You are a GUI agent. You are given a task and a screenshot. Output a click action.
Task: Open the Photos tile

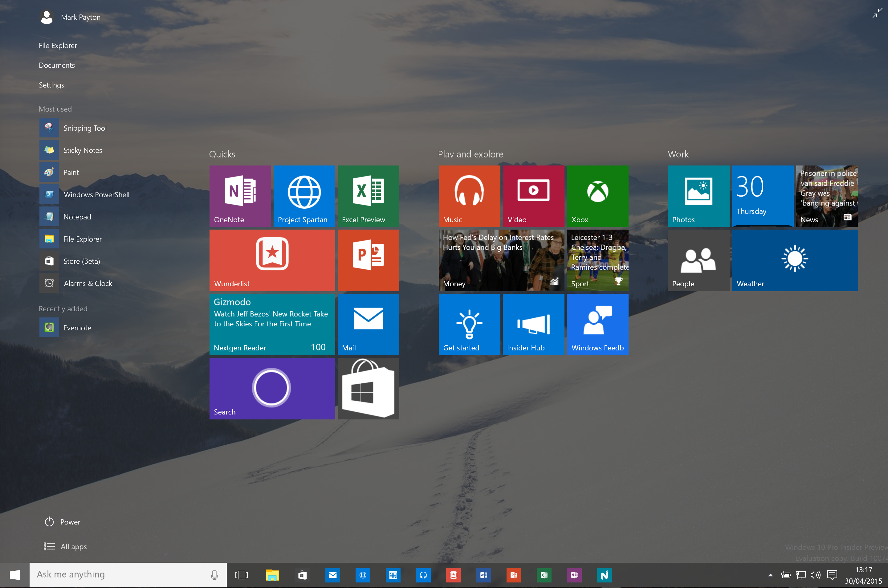[699, 196]
